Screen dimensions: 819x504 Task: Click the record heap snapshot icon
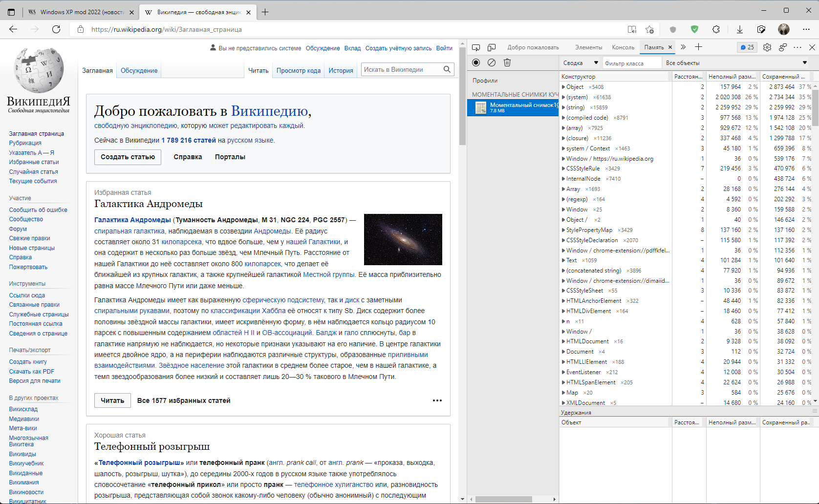point(476,63)
